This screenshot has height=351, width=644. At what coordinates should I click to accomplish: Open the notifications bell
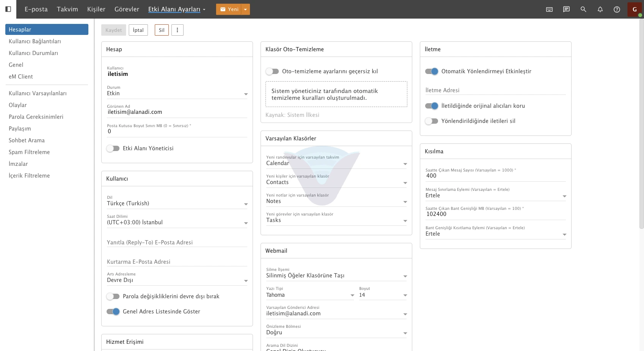tap(600, 9)
